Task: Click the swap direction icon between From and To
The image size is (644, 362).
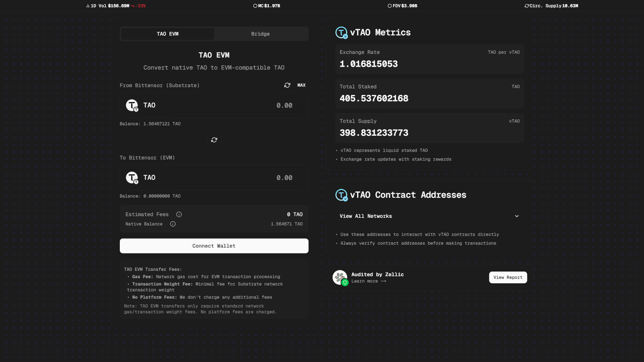Action: (x=214, y=140)
